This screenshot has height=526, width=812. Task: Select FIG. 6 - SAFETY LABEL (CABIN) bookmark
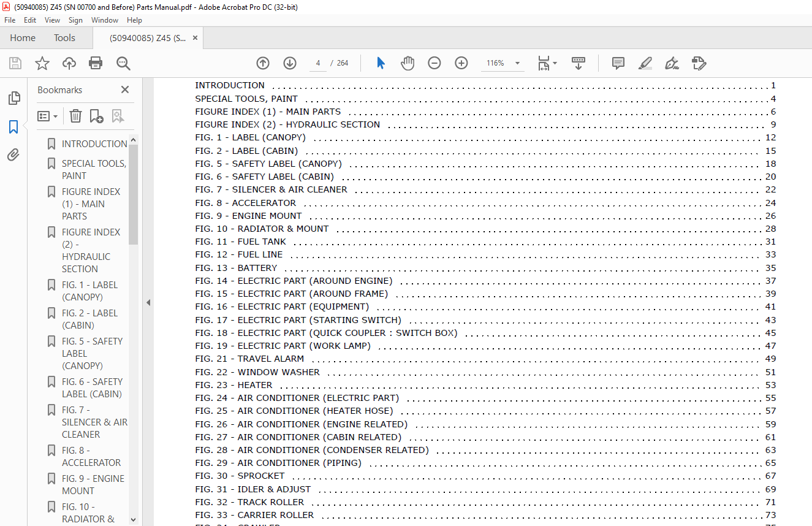point(92,388)
